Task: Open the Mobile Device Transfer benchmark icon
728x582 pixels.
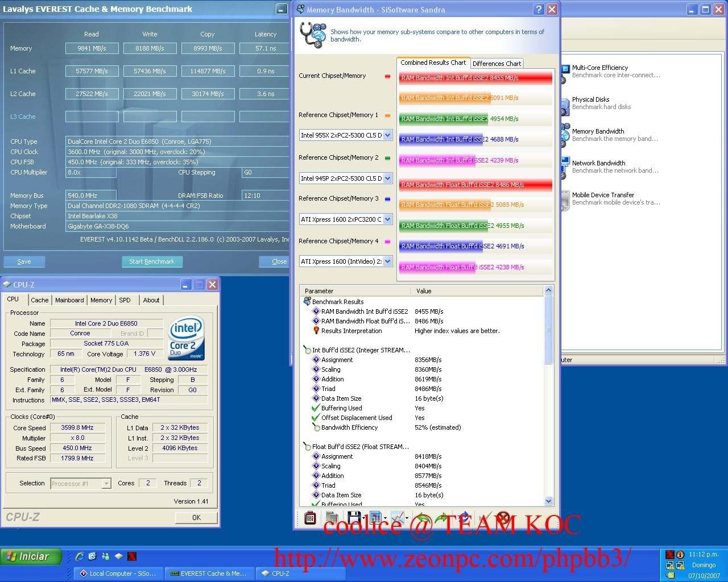Action: coord(565,199)
